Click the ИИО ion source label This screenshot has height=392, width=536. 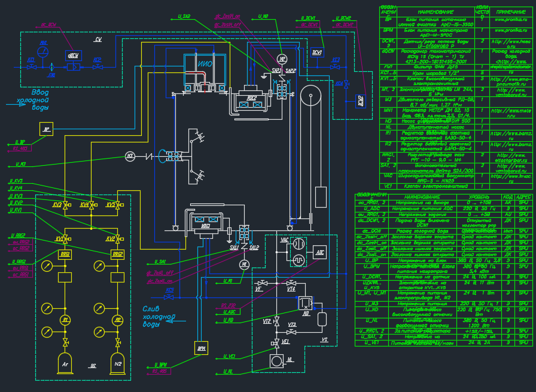(205, 64)
